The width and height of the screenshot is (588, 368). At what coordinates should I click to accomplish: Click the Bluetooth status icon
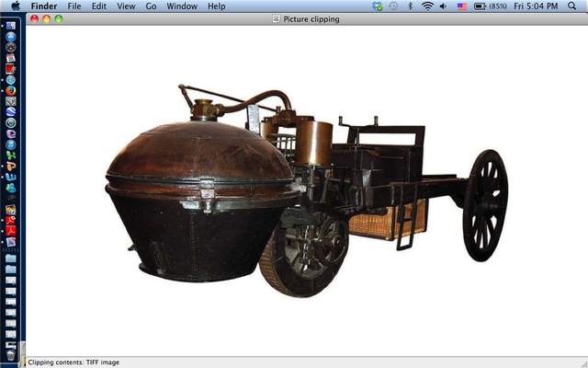click(411, 6)
